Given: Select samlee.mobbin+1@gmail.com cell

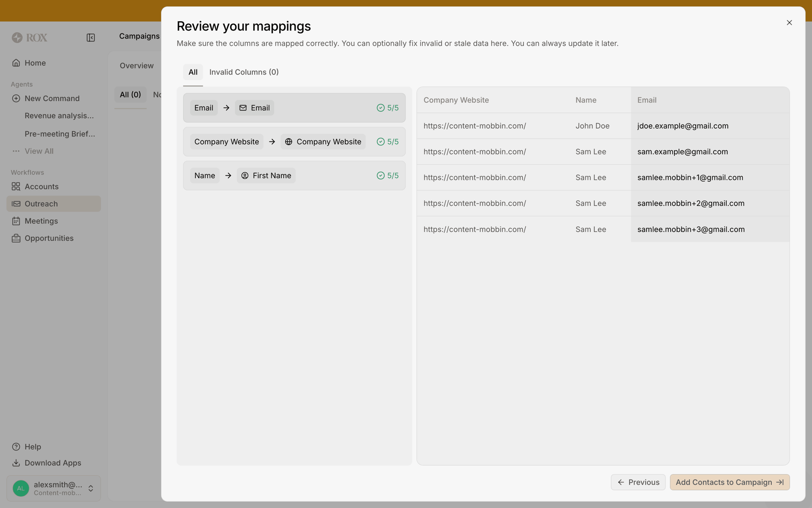Looking at the screenshot, I should (710, 178).
